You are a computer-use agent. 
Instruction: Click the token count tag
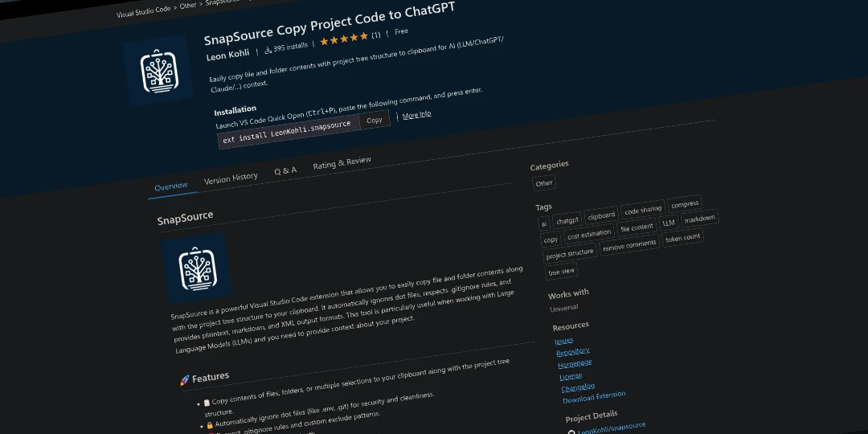point(683,238)
